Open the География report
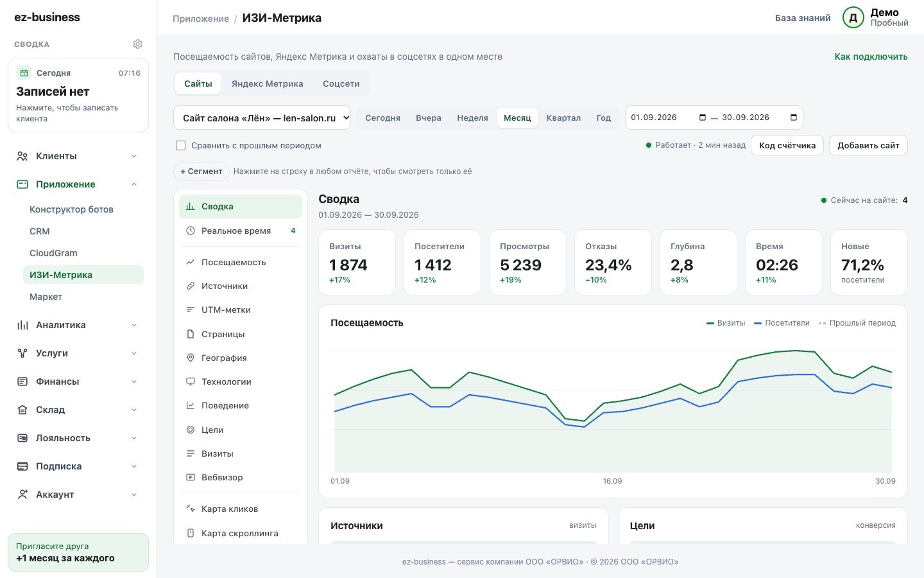 (x=241, y=358)
